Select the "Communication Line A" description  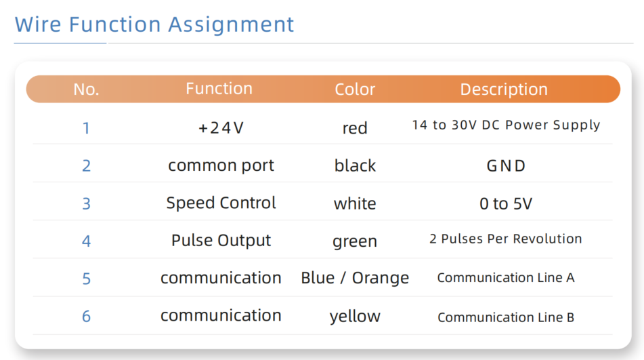point(506,278)
